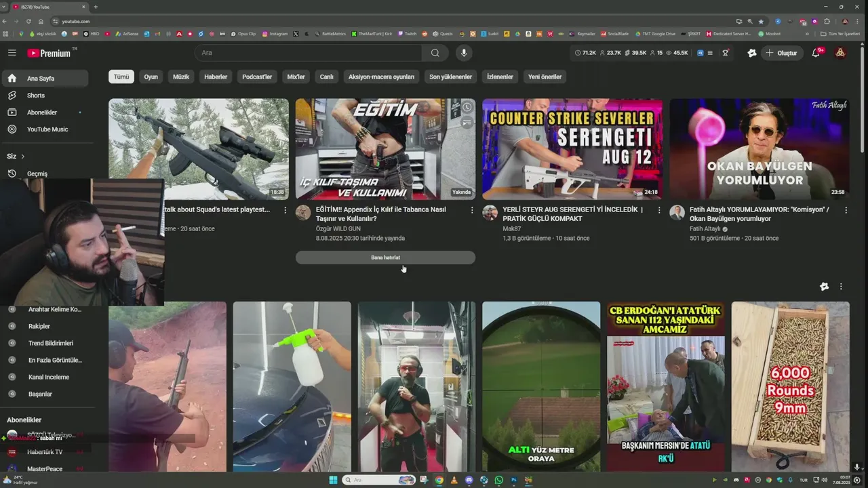Open the account avatar menu
Image resolution: width=868 pixels, height=488 pixels.
(840, 53)
